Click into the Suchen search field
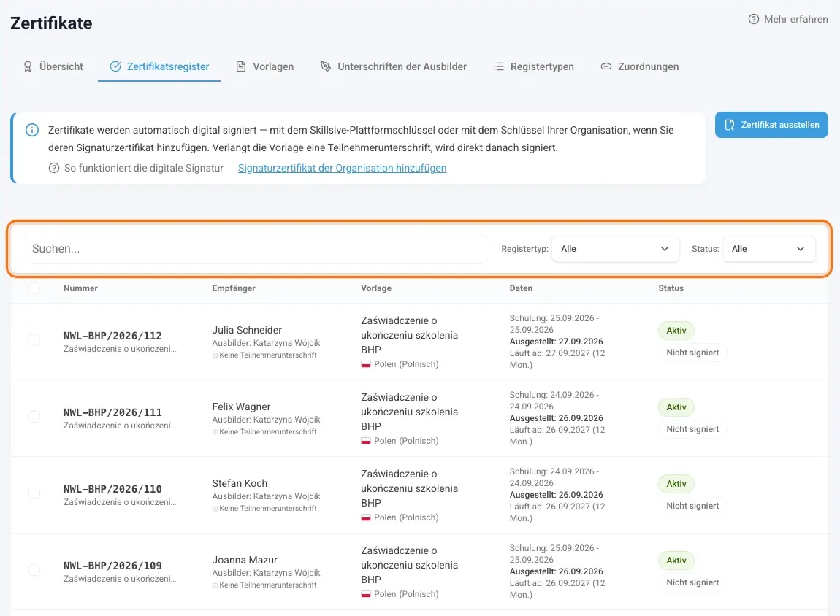840x616 pixels. tap(256, 249)
